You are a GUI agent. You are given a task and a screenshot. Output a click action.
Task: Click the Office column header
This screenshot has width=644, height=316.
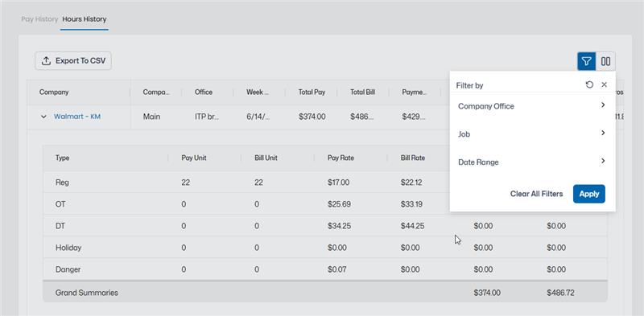(204, 92)
